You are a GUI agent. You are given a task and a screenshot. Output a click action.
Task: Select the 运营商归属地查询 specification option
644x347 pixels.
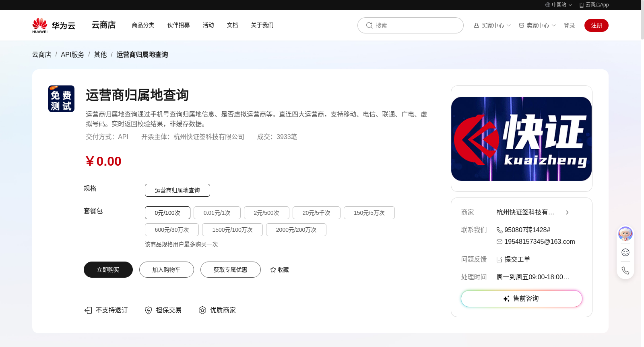pyautogui.click(x=178, y=190)
